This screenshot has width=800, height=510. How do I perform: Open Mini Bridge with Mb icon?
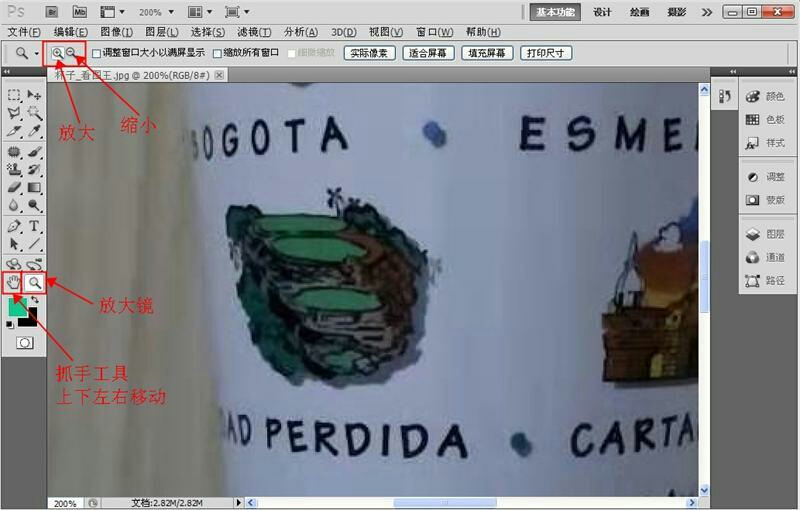coord(80,12)
